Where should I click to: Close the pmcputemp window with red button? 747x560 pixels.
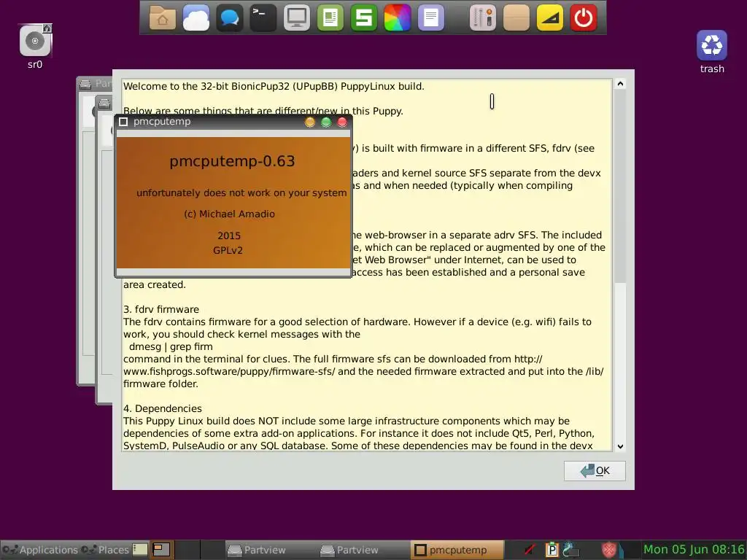[x=342, y=122]
